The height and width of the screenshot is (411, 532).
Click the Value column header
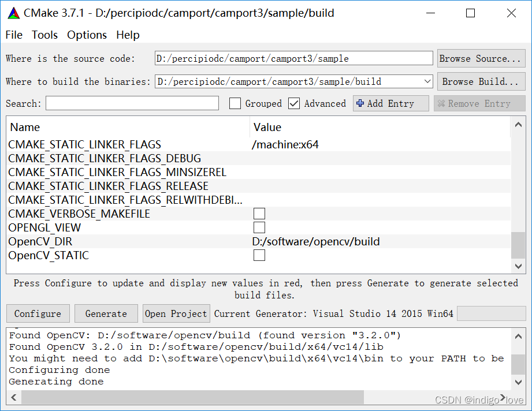point(380,127)
